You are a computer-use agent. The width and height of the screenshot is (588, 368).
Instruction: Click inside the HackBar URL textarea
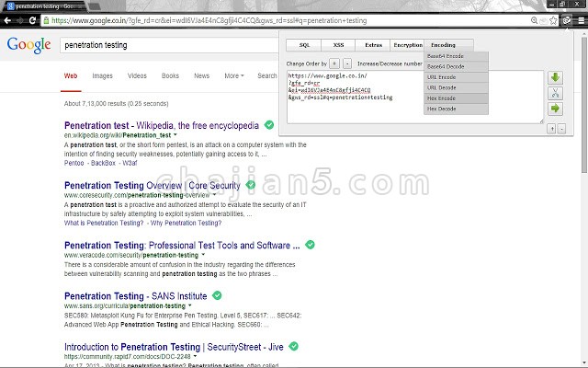click(x=415, y=97)
